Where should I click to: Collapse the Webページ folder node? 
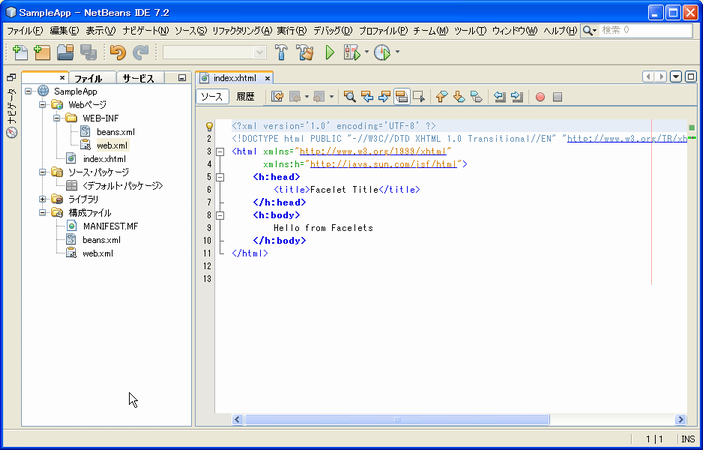tap(43, 104)
